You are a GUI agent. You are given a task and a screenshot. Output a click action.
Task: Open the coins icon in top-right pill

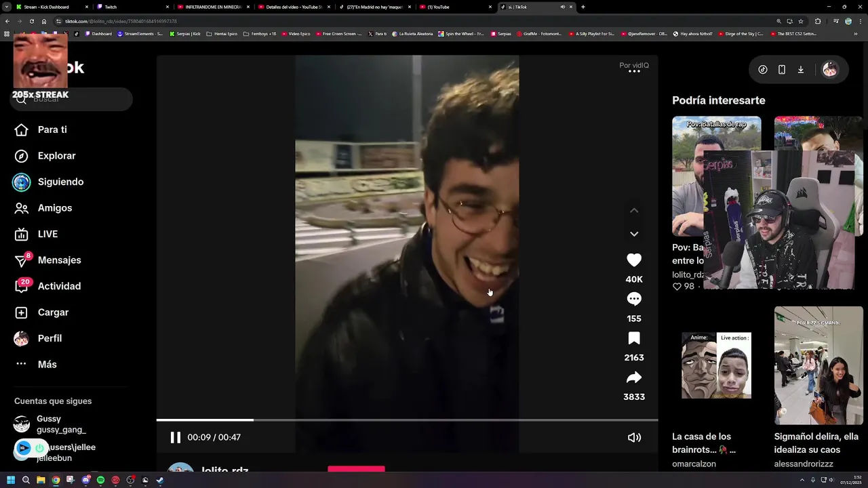point(763,70)
